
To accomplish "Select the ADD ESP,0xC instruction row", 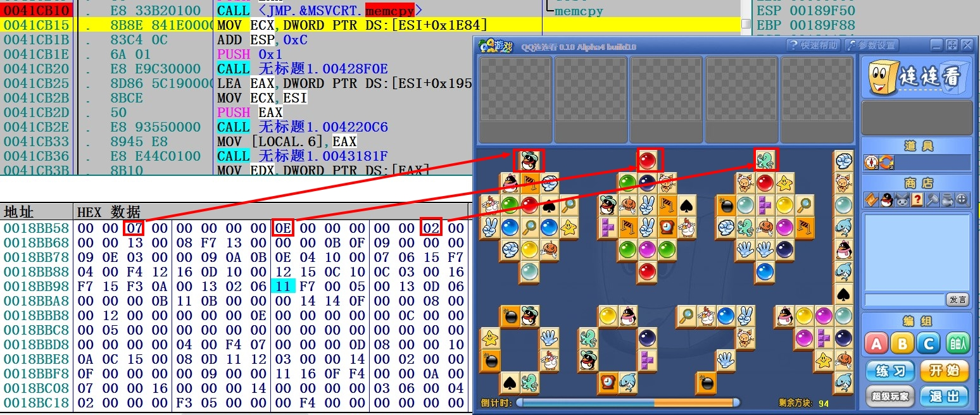I will coord(261,39).
